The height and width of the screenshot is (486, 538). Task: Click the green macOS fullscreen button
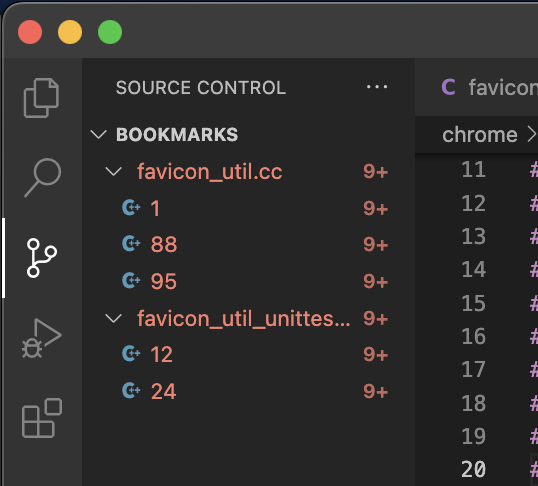[110, 32]
